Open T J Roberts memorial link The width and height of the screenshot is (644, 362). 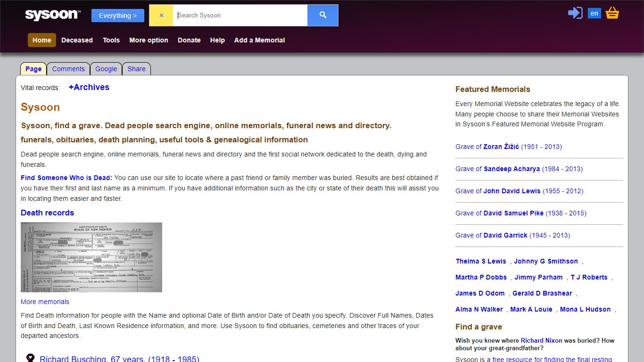point(589,277)
